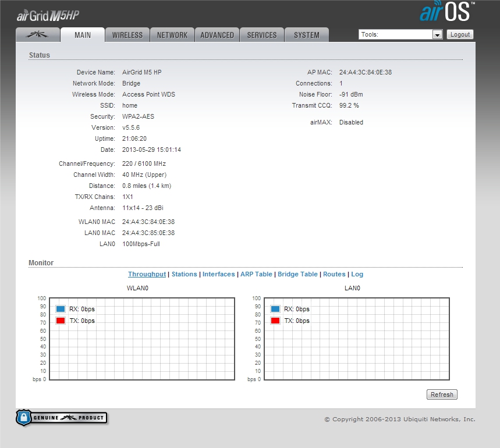Click the Noise Floor value -91 dBm
Image resolution: width=500 pixels, height=448 pixels.
coord(351,94)
